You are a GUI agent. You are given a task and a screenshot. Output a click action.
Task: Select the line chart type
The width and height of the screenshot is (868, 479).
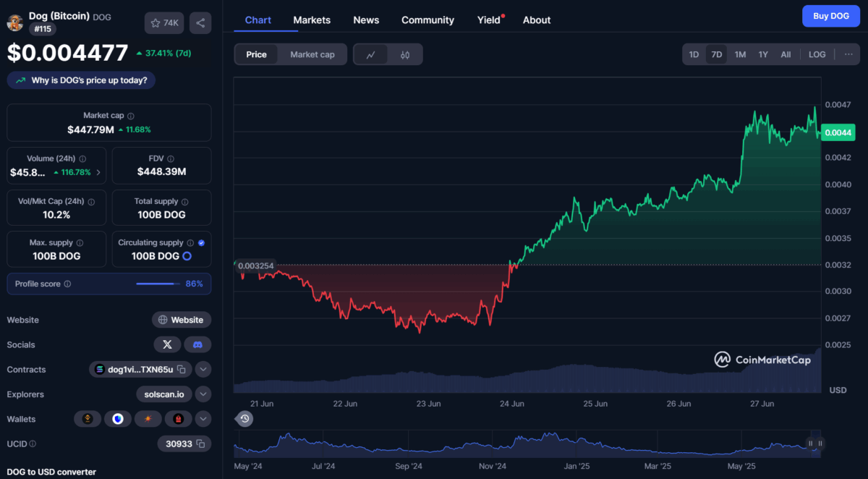[x=371, y=54]
